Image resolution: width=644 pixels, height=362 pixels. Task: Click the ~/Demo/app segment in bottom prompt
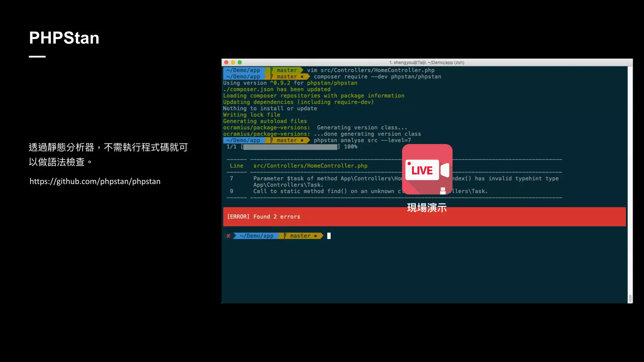click(256, 236)
